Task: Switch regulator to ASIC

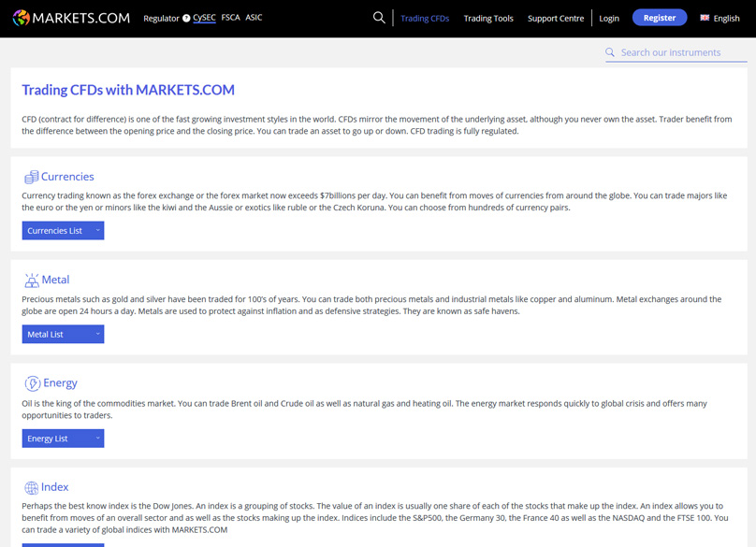Action: 254,18
